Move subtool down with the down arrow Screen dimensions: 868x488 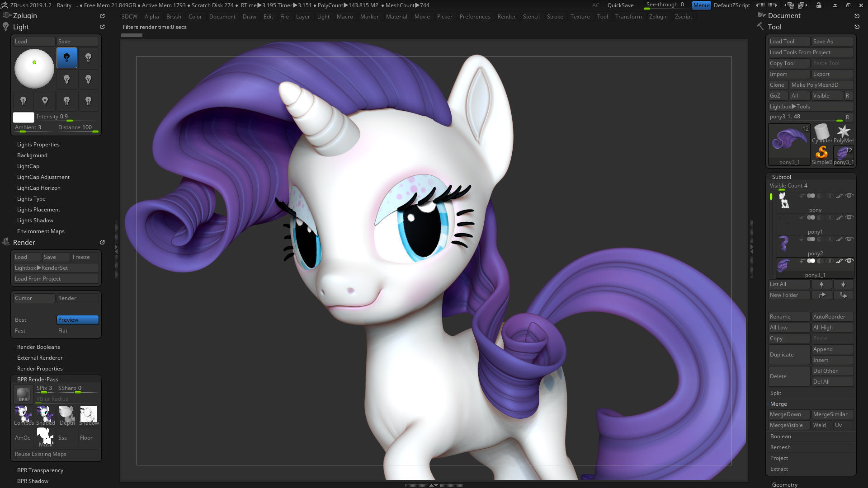(x=843, y=284)
